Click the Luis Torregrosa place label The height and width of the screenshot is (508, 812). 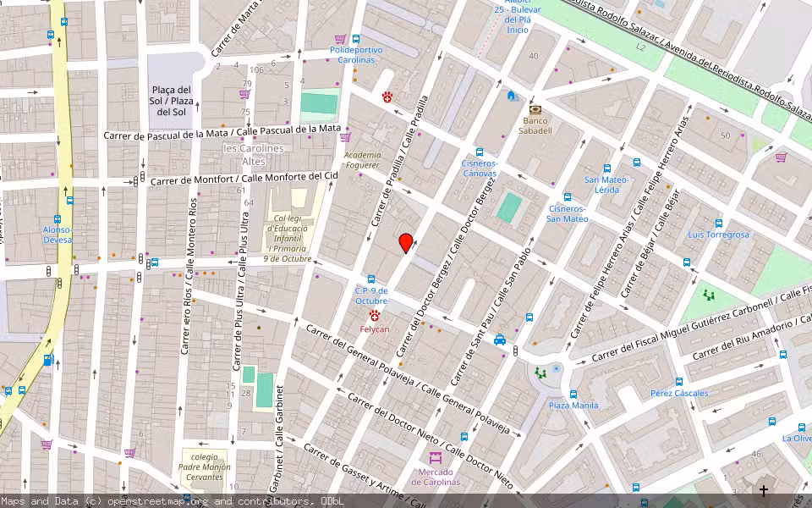[x=717, y=235]
